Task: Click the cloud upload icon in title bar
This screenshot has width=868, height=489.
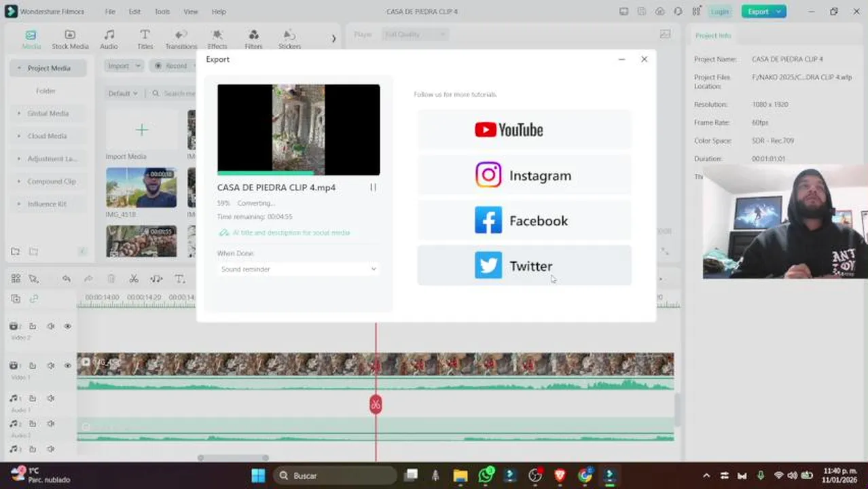Action: [x=660, y=12]
